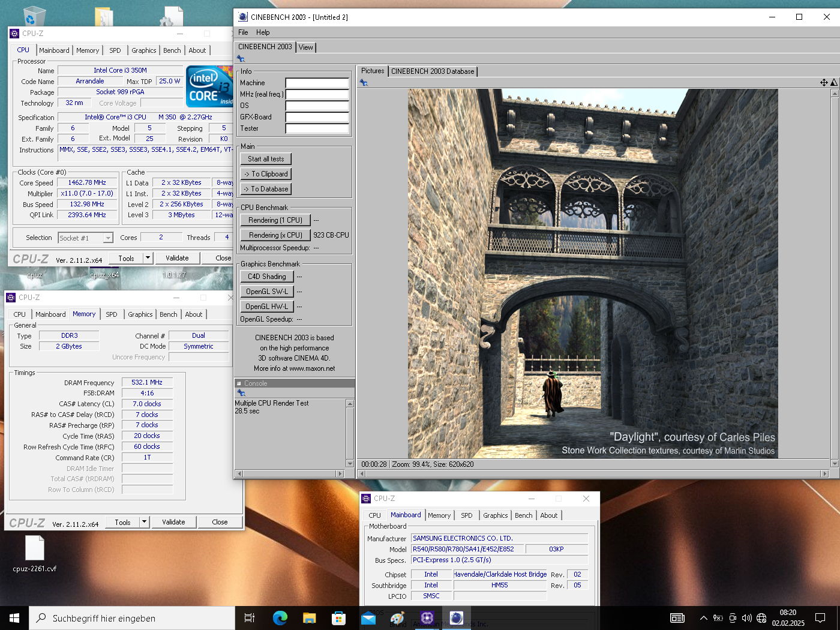Start the OpenGL HW-L benchmark
The height and width of the screenshot is (630, 840).
pyautogui.click(x=267, y=307)
